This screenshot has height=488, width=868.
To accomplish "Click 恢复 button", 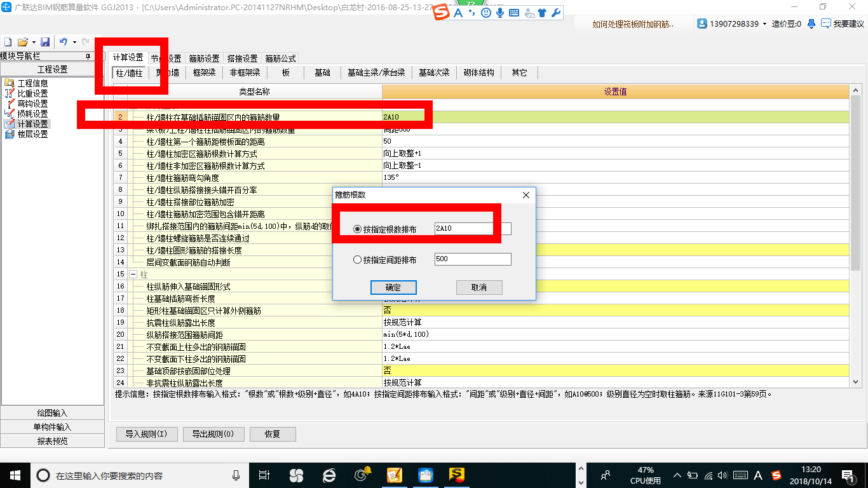I will coord(273,434).
